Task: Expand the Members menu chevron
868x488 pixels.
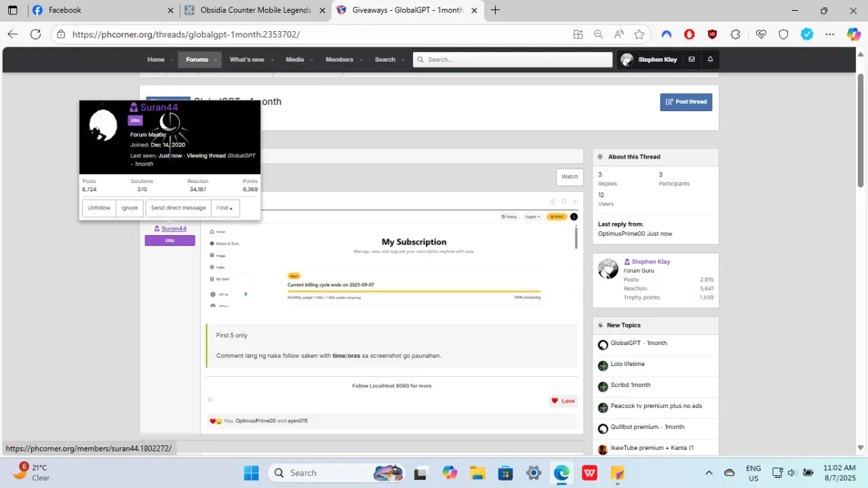Action: (x=361, y=60)
